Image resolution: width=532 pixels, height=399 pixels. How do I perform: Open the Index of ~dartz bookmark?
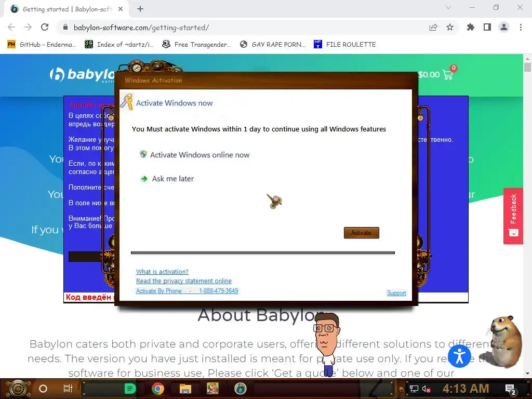pos(119,45)
